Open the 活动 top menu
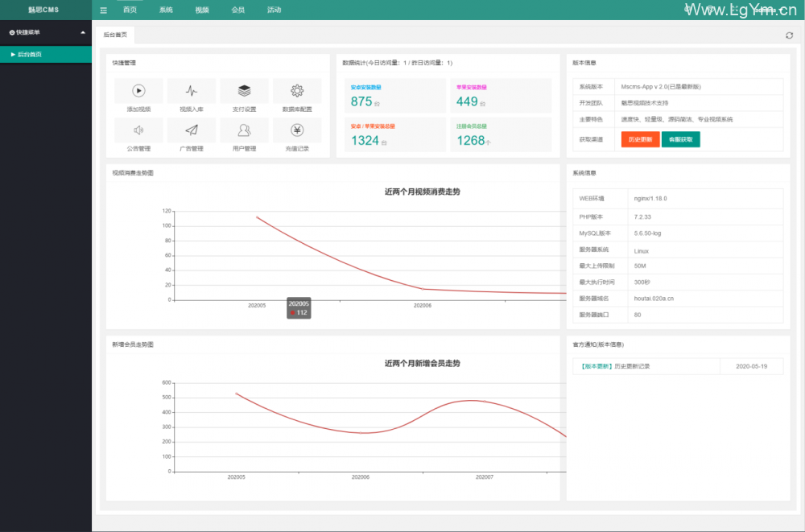 pos(274,10)
